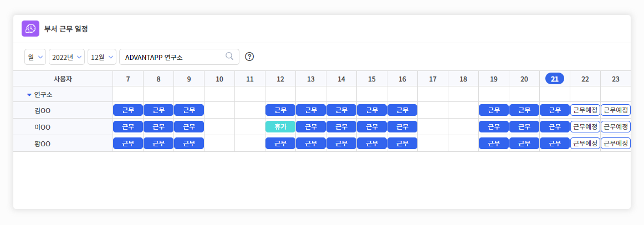Click 황OO's 근무 badge on day 19
Viewport: 644px width, 225px height.
click(x=494, y=144)
